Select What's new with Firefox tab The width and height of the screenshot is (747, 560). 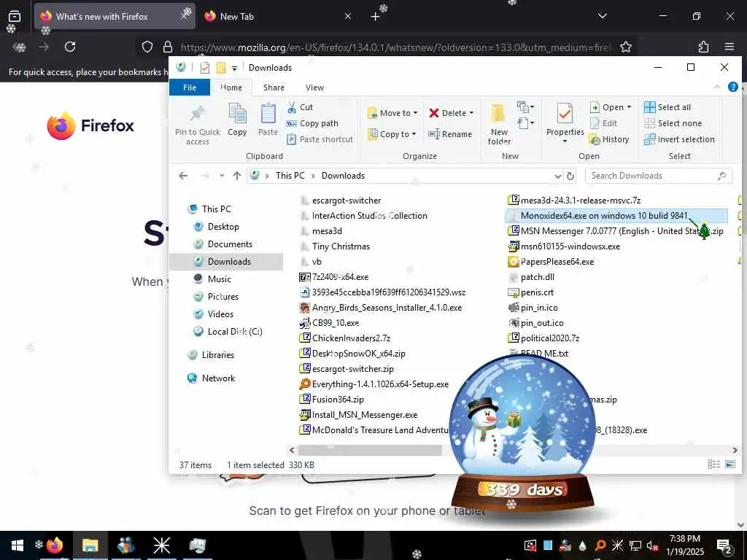115,16
